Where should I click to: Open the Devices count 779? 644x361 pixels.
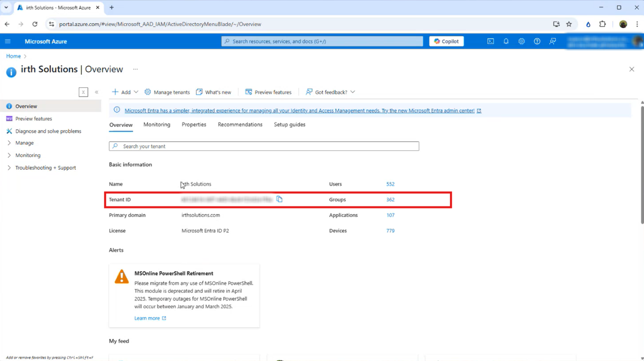point(390,231)
